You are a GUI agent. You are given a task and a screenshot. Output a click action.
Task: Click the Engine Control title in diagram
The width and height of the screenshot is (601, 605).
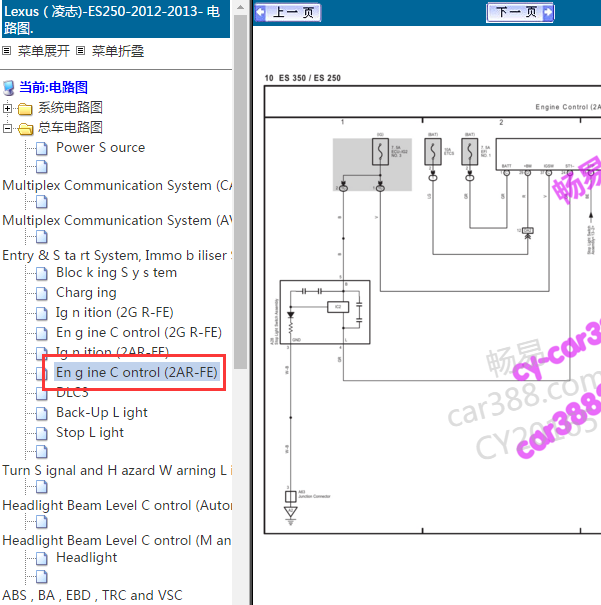click(x=568, y=107)
